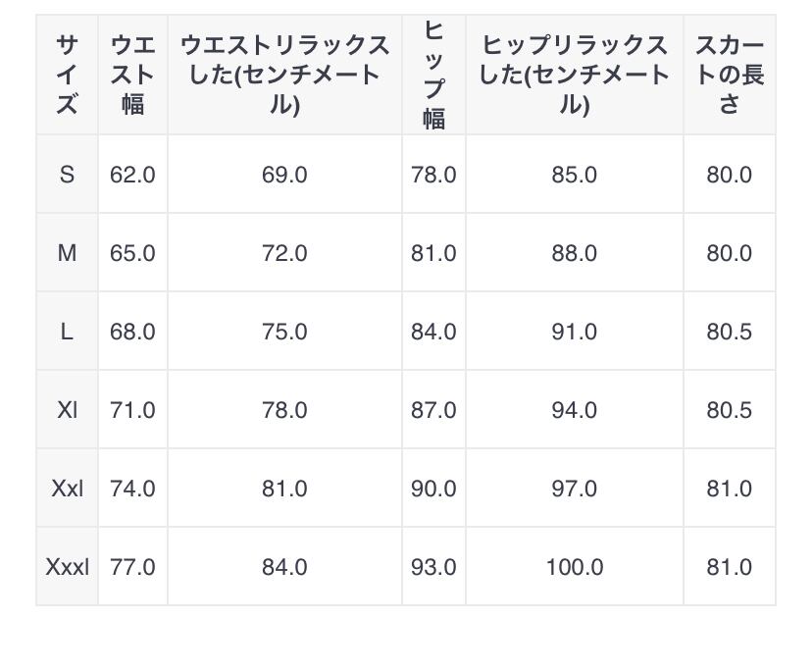
Task: Select relaxed hip cell 94.0
Action: coord(574,410)
